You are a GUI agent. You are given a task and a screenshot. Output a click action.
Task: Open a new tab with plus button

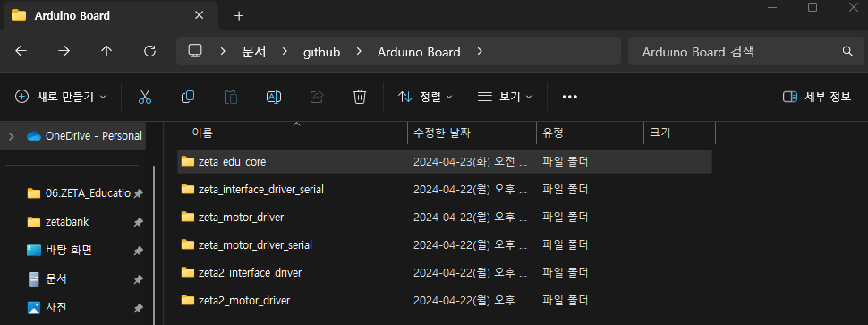coord(239,16)
